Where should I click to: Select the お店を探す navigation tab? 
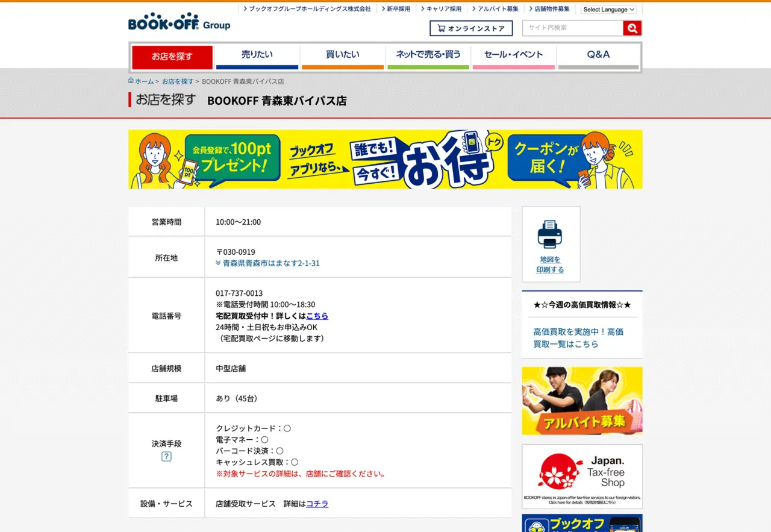tap(172, 57)
